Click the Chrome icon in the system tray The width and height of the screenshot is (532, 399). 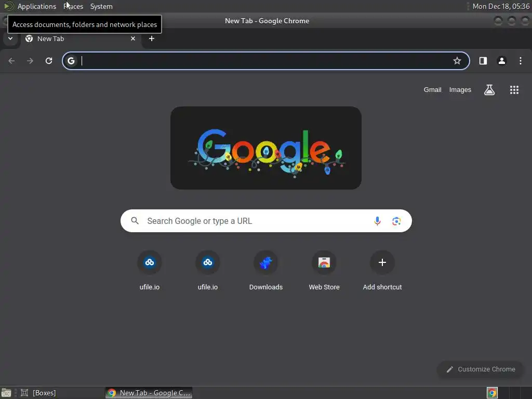[492, 393]
